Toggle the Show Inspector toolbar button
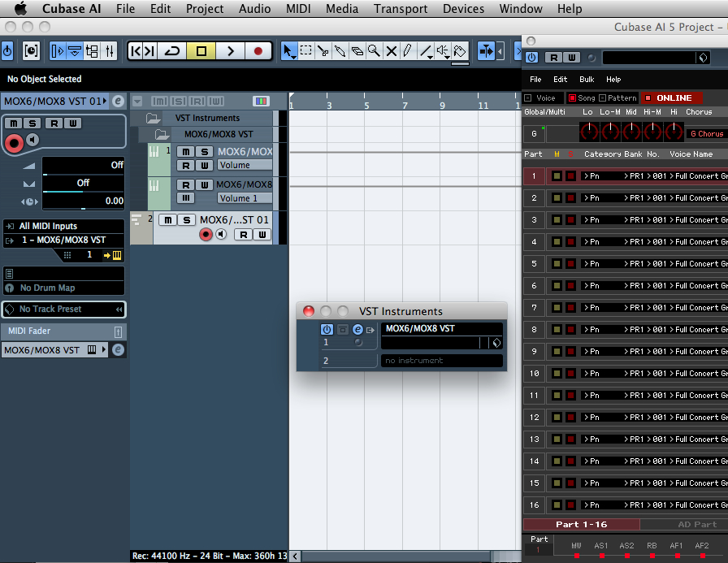Image resolution: width=728 pixels, height=563 pixels. (x=58, y=50)
